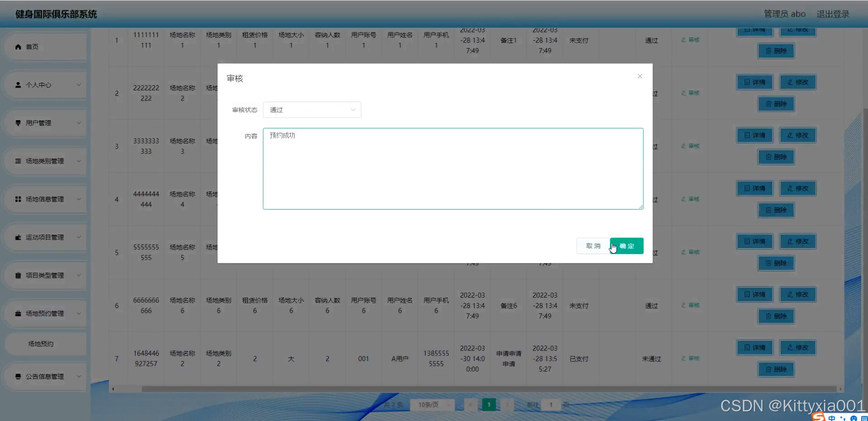Confirm the review with the 确定 button
Viewport: 868px width, 421px height.
pos(626,246)
